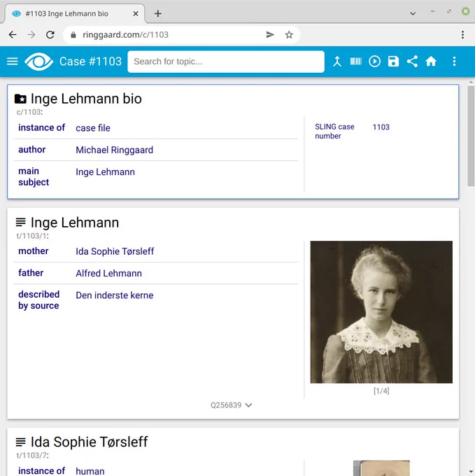Click the 1103 case number value

click(x=381, y=127)
